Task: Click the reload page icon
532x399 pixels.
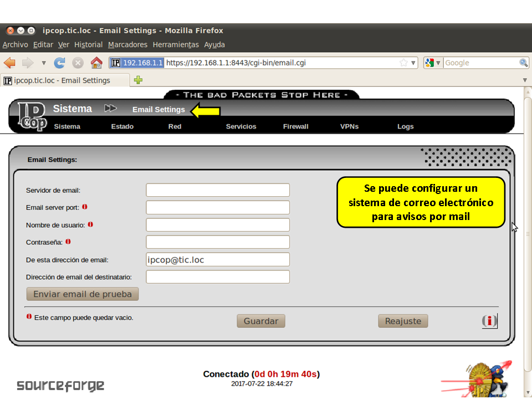Action: point(60,63)
